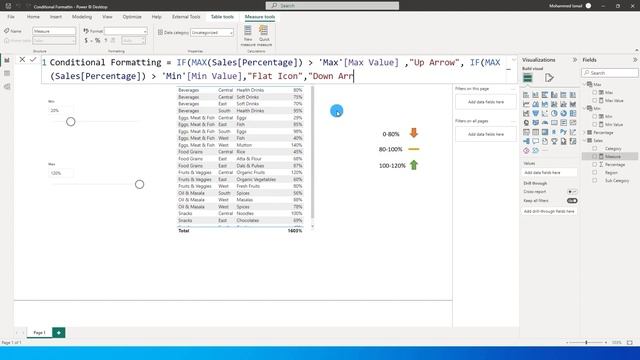The width and height of the screenshot is (640, 360).
Task: Toggle Cross-report drill through switch
Action: (572, 191)
